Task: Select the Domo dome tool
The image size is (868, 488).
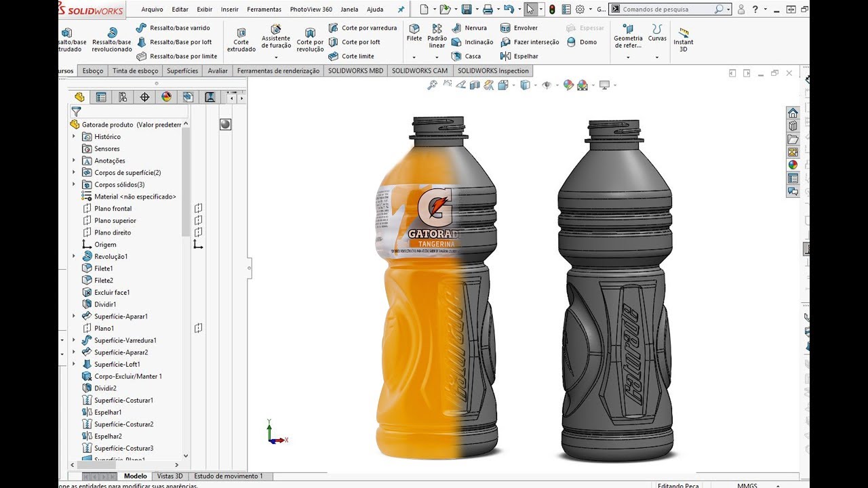Action: coord(582,42)
